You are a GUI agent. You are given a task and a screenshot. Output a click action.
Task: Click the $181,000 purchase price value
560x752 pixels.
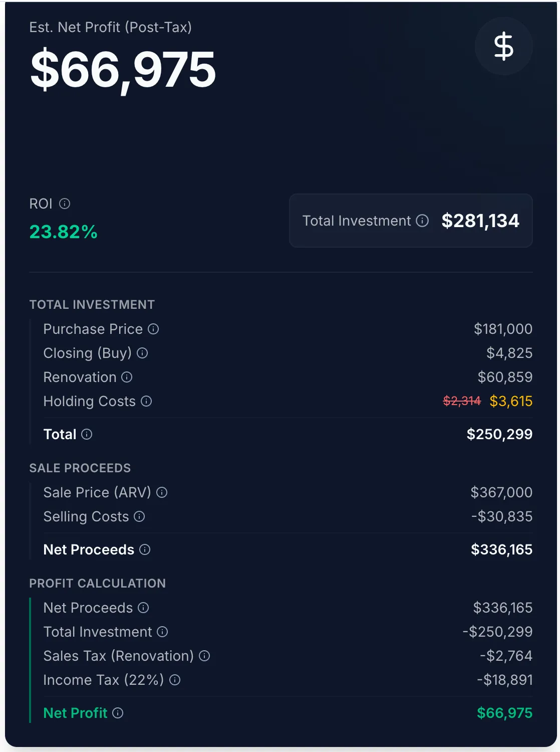coord(503,329)
